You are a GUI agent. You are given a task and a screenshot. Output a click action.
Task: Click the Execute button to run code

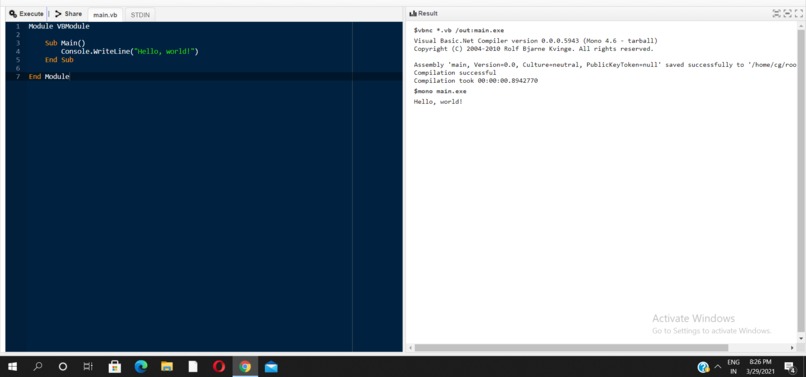[26, 14]
